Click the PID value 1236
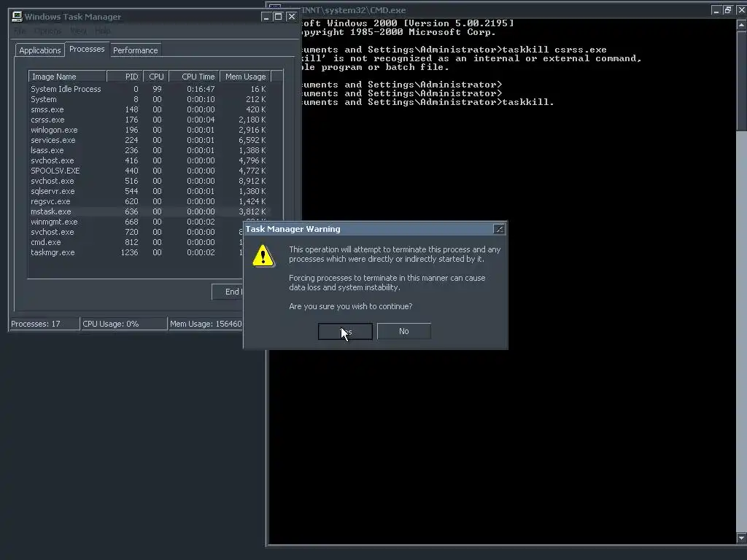This screenshot has width=747, height=560. (129, 252)
